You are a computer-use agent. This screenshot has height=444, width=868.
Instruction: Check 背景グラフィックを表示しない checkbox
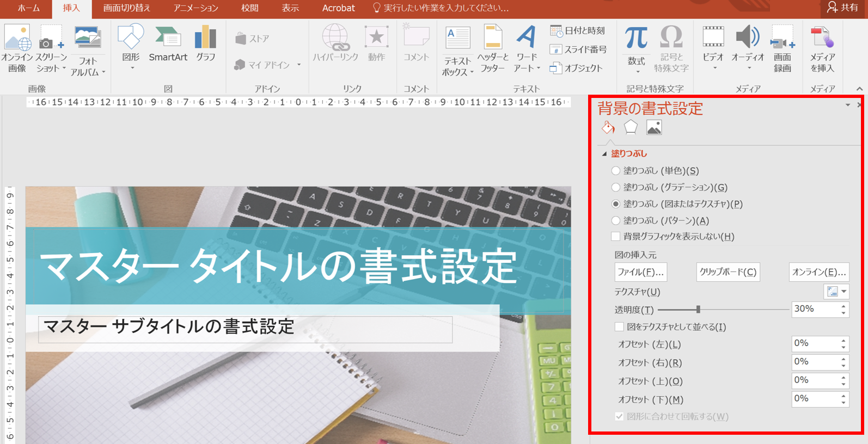(616, 237)
